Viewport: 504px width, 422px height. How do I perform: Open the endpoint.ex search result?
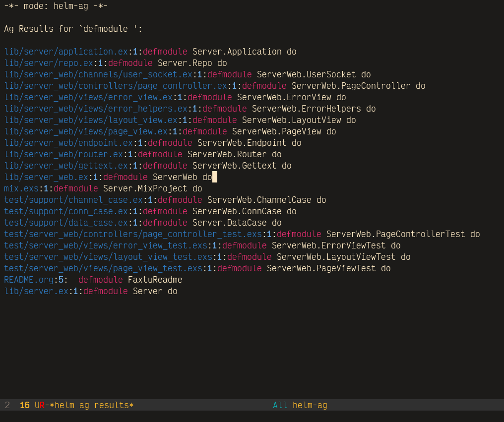(x=68, y=143)
